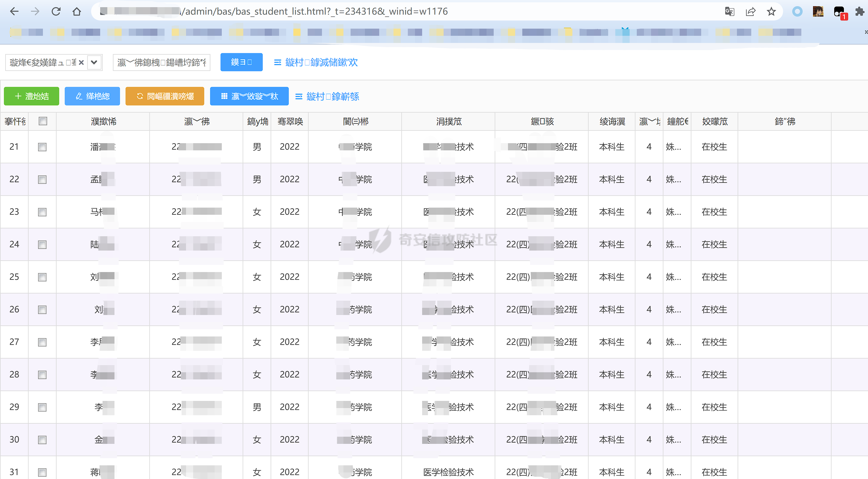Click the blue grid-icon toolbar button

click(249, 96)
